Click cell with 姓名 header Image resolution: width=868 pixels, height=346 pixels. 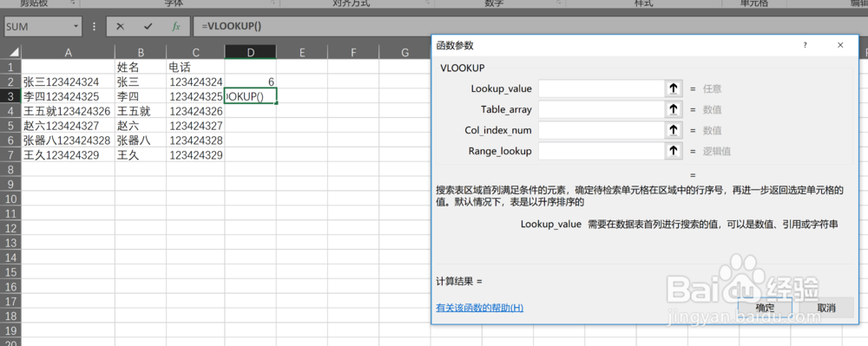pos(141,68)
